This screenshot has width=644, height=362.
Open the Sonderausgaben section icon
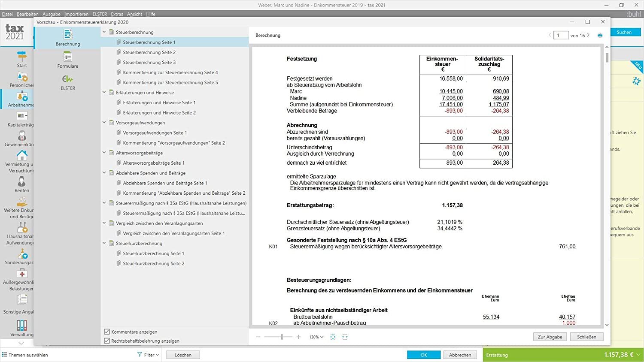click(x=22, y=253)
